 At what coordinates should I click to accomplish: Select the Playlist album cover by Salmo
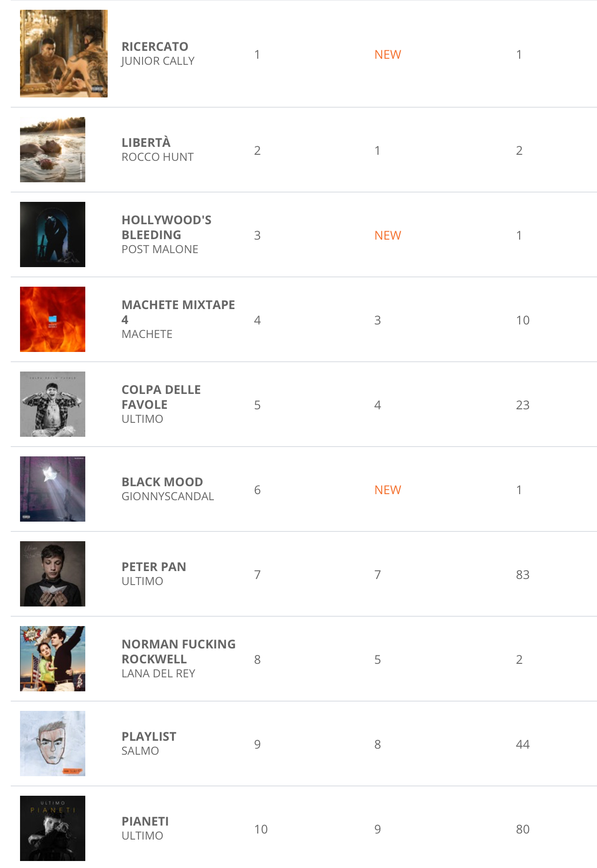(x=53, y=744)
